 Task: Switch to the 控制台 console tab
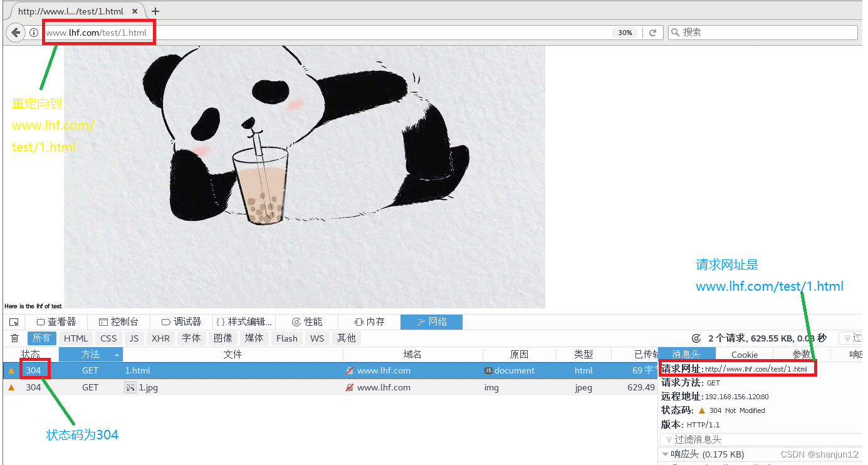119,322
